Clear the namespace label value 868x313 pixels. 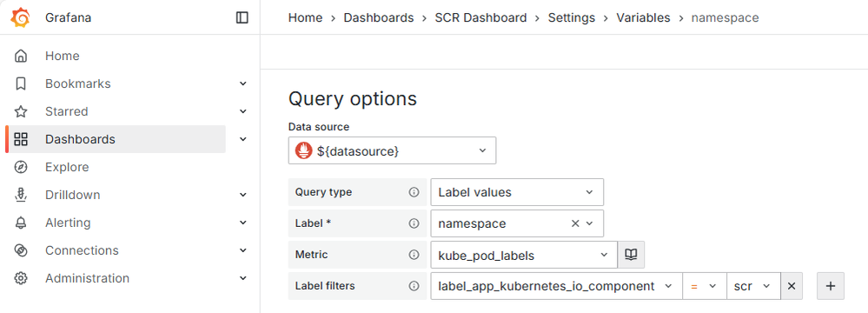tap(575, 223)
